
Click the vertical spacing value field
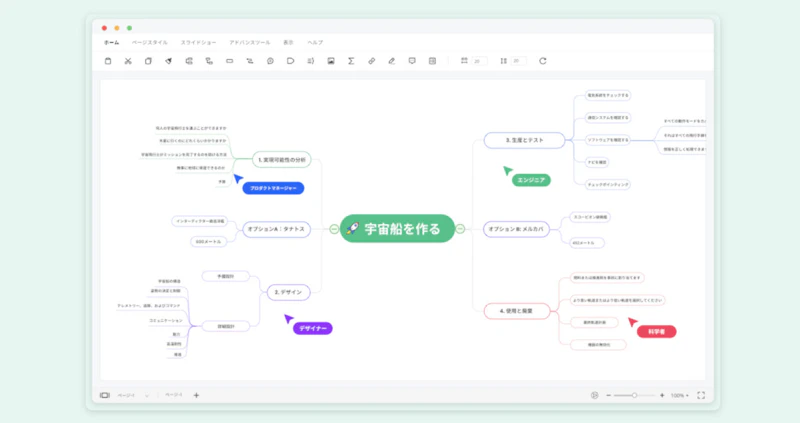(518, 61)
